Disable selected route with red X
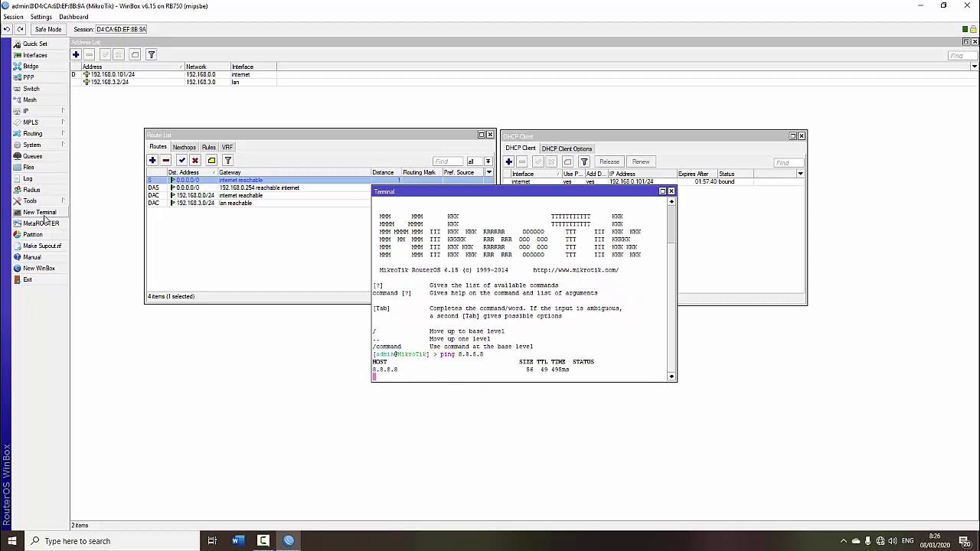 coord(194,160)
